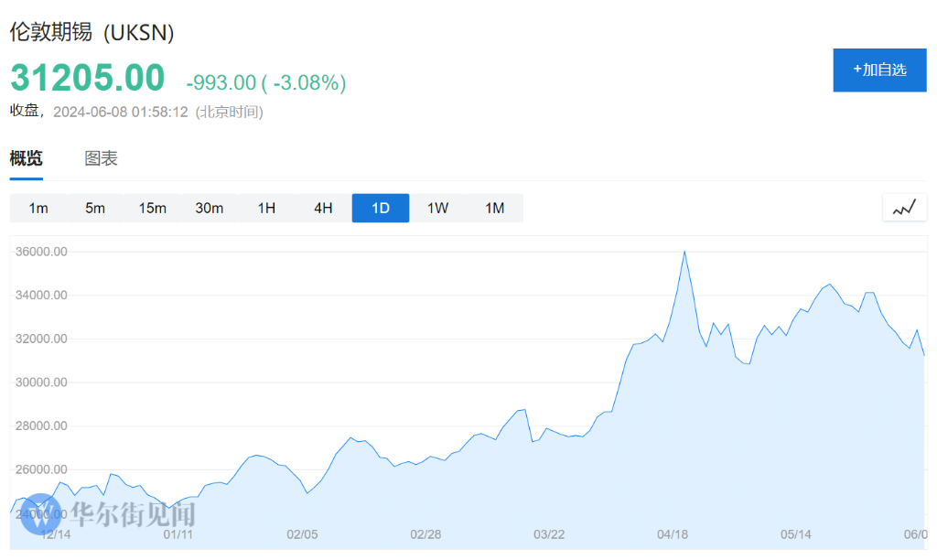The height and width of the screenshot is (560, 937).
Task: Click the line chart type icon
Action: (904, 208)
